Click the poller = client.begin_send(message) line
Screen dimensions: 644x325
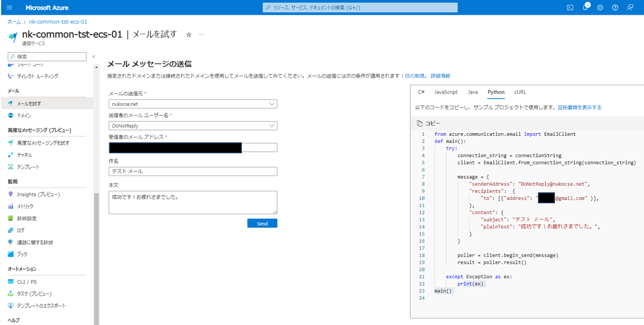tap(508, 255)
